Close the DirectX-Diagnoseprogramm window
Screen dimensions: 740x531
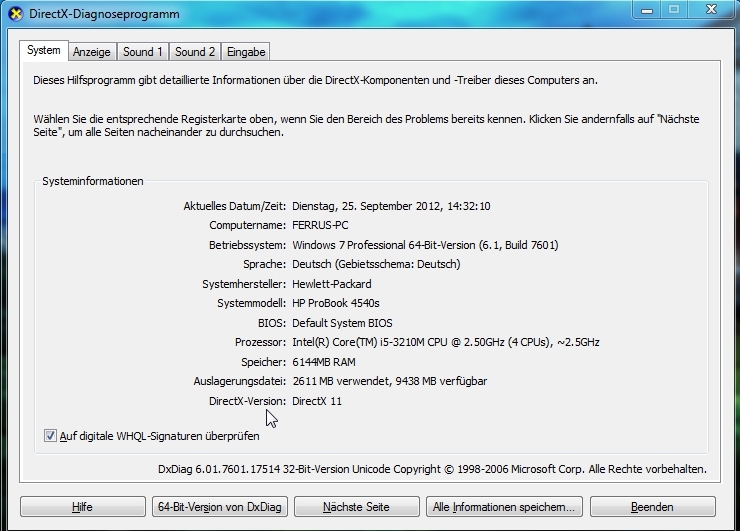click(x=711, y=9)
